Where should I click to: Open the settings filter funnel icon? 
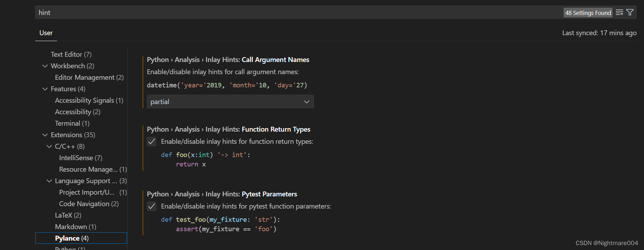point(630,13)
